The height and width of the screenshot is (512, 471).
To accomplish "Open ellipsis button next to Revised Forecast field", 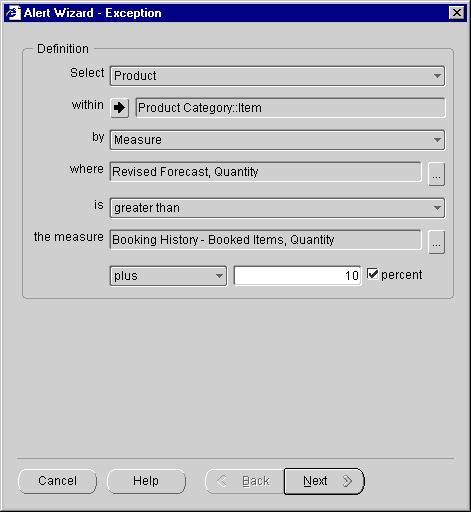I will [x=436, y=174].
